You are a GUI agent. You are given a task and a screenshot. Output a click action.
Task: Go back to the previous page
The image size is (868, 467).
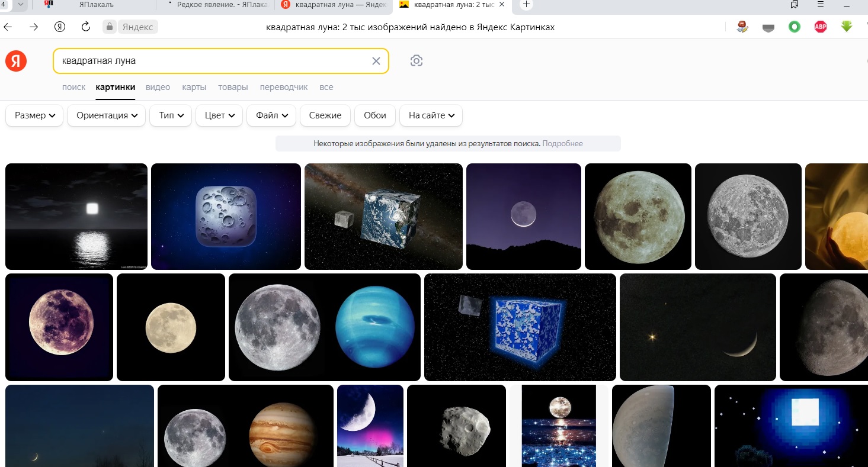8,27
